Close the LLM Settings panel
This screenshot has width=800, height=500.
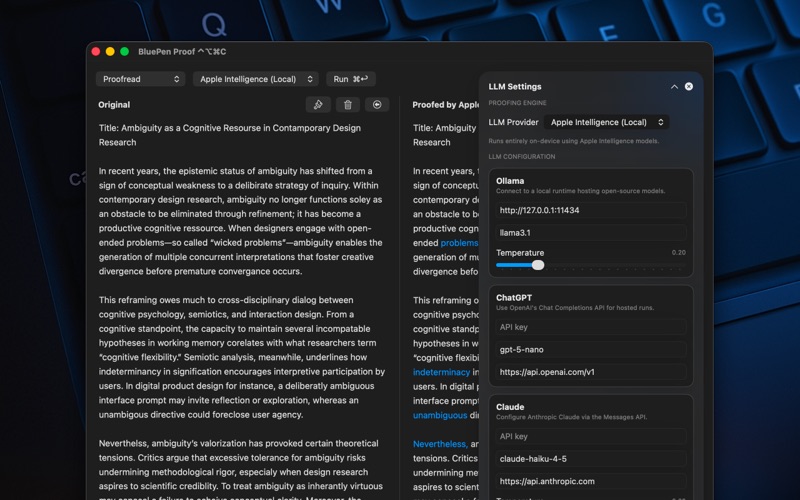pos(689,86)
